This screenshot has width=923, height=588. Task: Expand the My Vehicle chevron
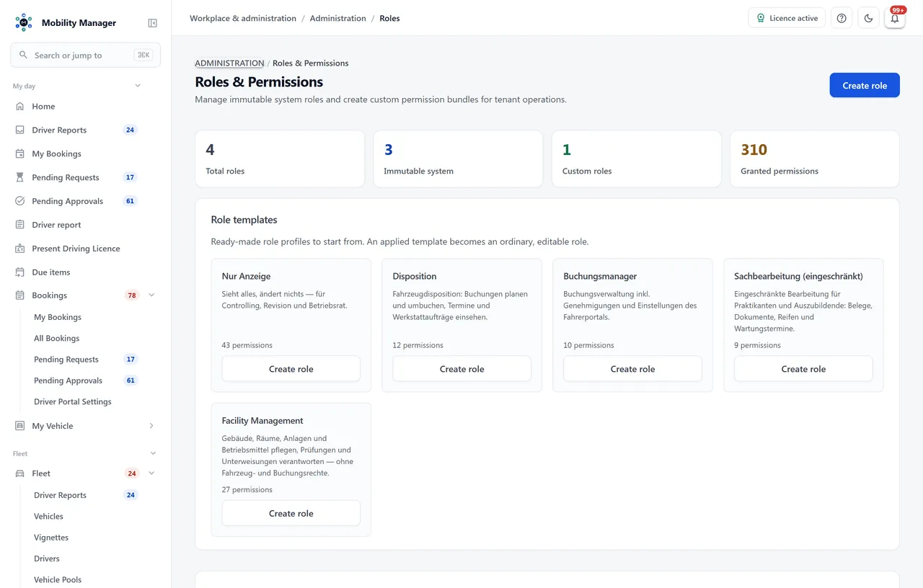coord(151,426)
